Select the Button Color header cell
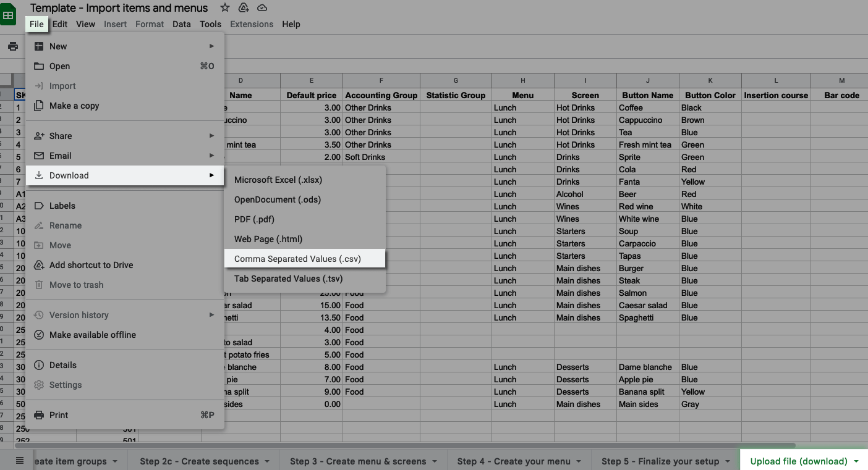868x470 pixels. [710, 95]
